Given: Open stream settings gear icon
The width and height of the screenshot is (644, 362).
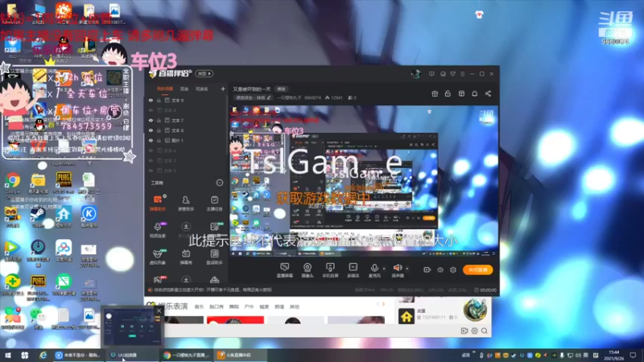Looking at the screenshot, I should [453, 270].
